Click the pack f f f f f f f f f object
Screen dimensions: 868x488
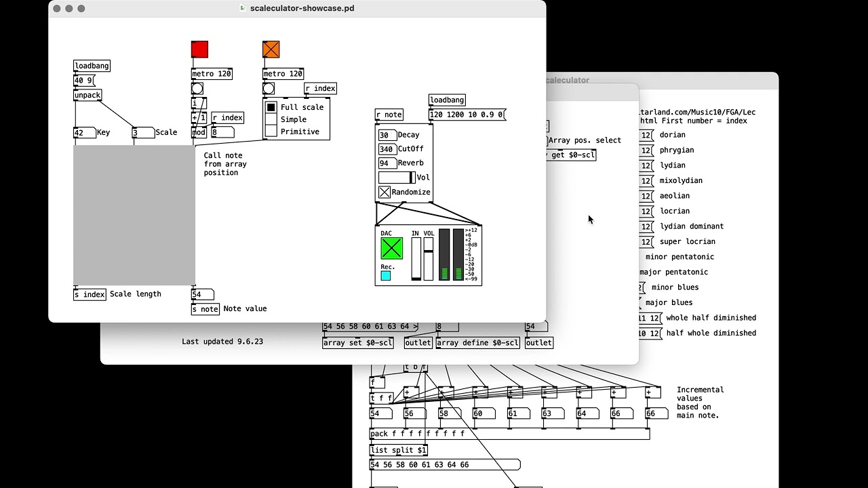(x=509, y=434)
